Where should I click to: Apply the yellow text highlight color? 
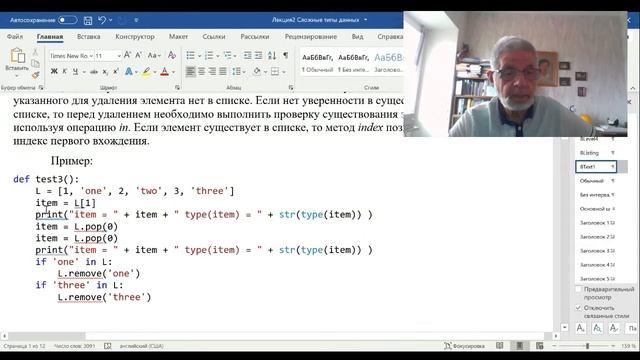coord(146,72)
